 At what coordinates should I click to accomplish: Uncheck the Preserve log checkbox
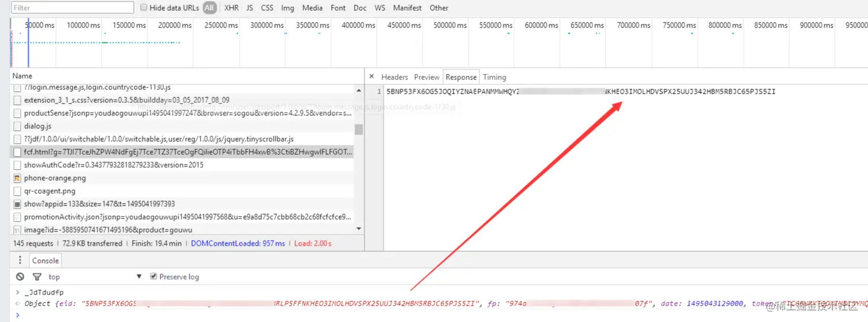pyautogui.click(x=153, y=277)
